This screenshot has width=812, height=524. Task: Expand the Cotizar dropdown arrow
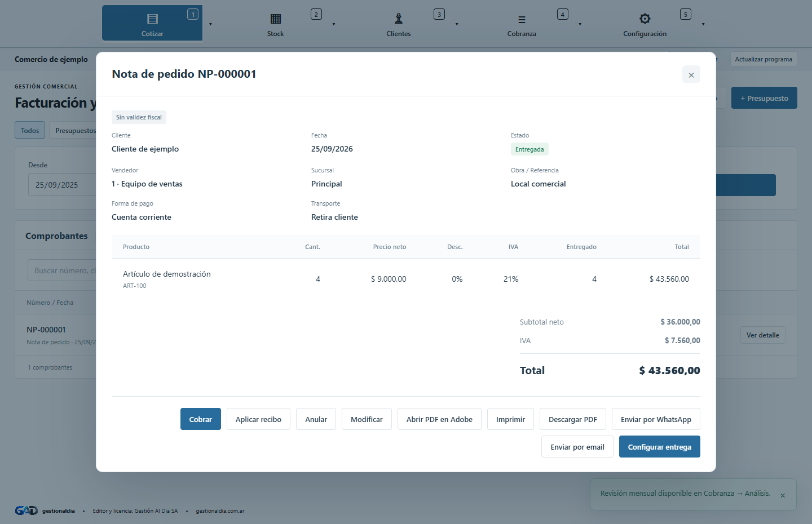[211, 24]
